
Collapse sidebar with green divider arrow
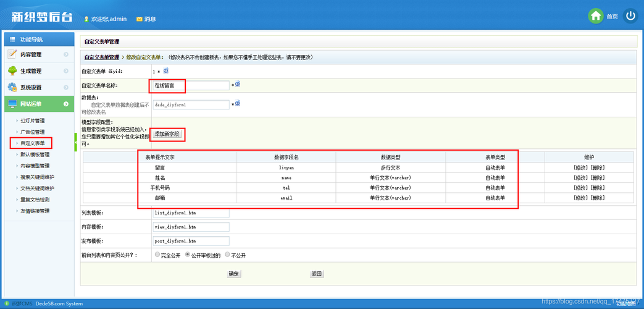click(76, 143)
